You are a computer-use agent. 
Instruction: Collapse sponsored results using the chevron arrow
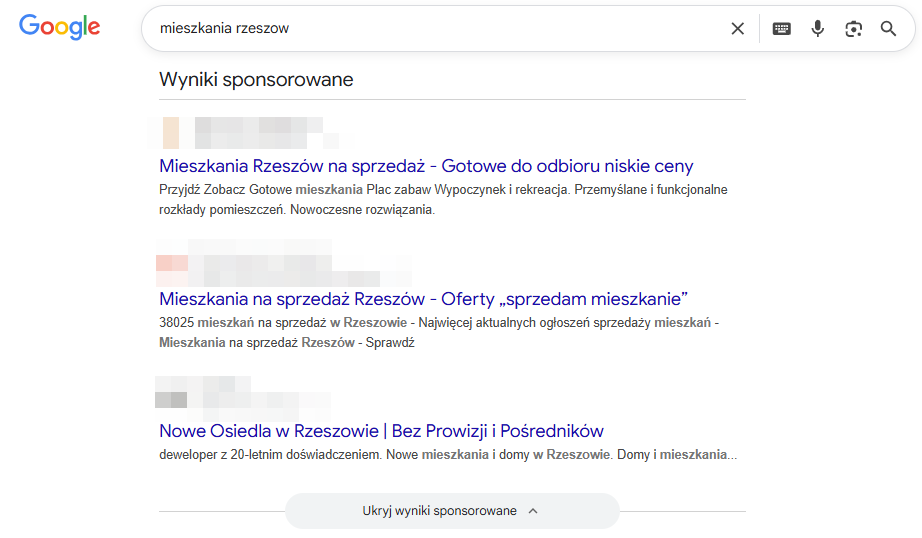(x=533, y=511)
